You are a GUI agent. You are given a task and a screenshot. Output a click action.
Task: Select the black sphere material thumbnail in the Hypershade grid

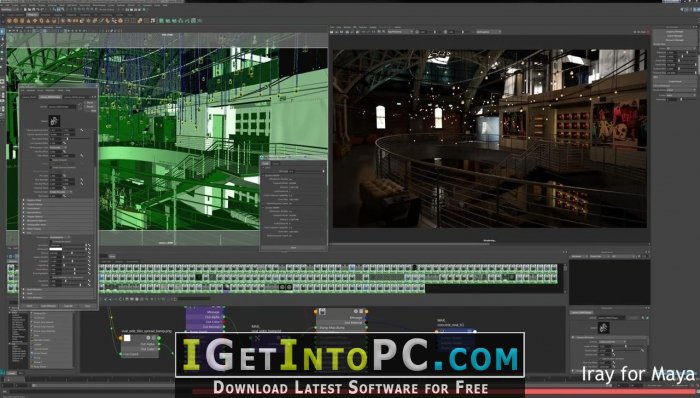[414, 267]
